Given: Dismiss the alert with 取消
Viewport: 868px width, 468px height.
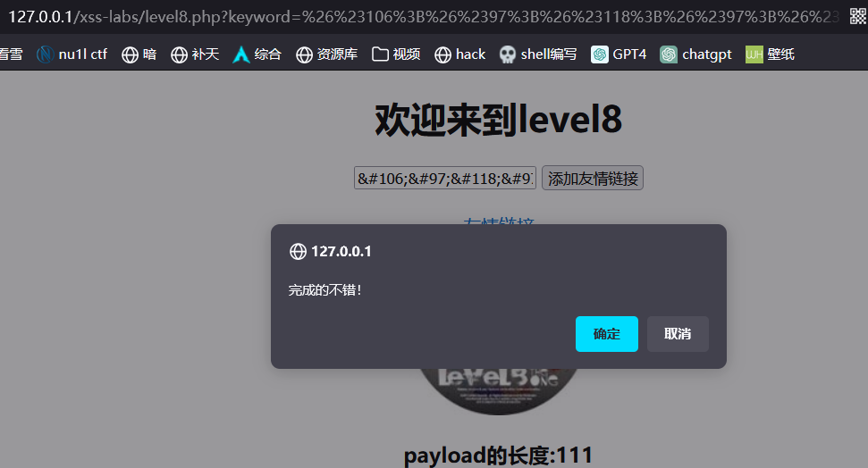Looking at the screenshot, I should (x=678, y=334).
